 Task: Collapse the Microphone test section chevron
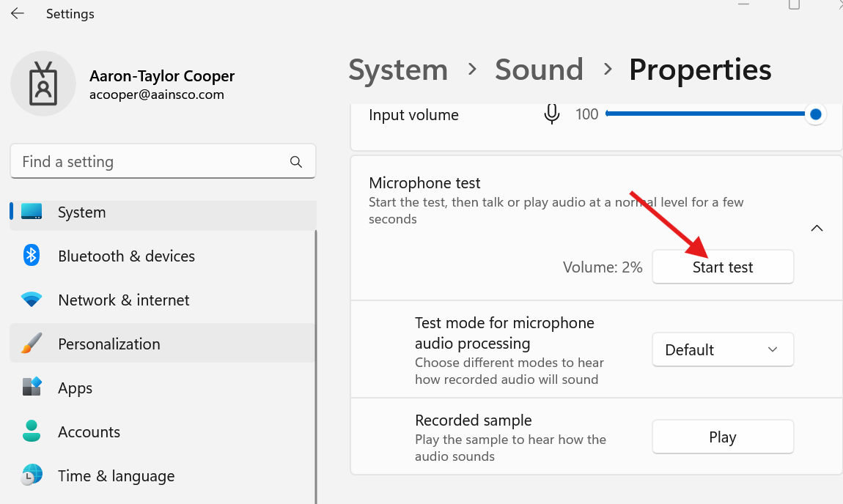817,228
